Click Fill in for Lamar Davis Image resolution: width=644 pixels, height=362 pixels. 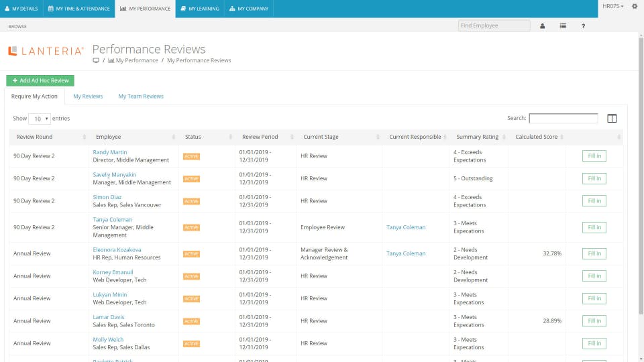click(x=594, y=321)
